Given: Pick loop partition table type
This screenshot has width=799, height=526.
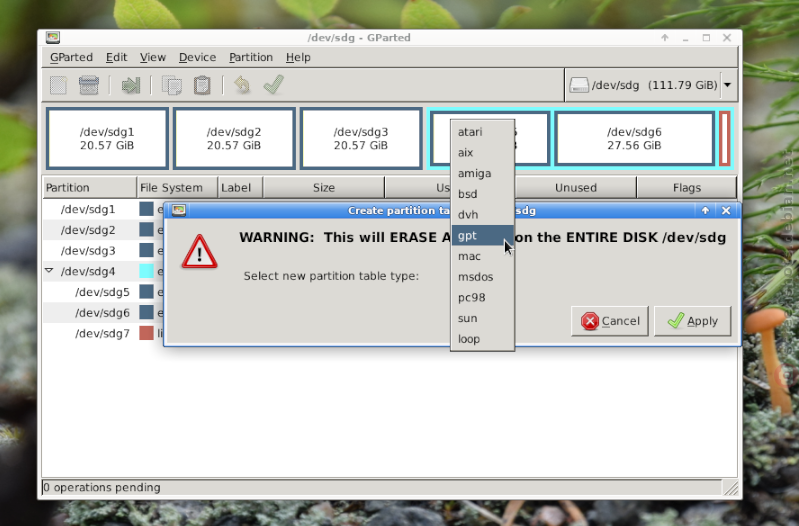Looking at the screenshot, I should pyautogui.click(x=482, y=339).
